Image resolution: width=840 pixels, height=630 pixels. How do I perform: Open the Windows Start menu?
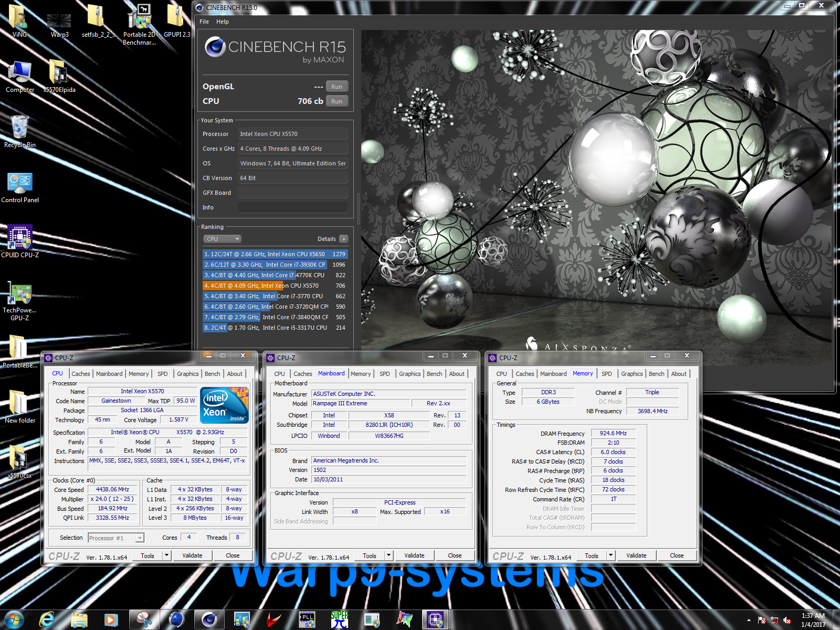[14, 619]
